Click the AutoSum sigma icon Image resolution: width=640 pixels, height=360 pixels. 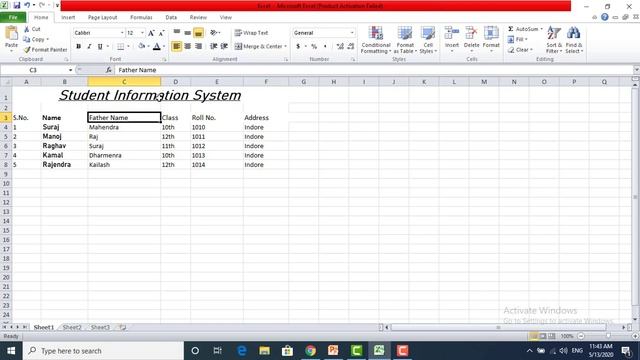[511, 29]
